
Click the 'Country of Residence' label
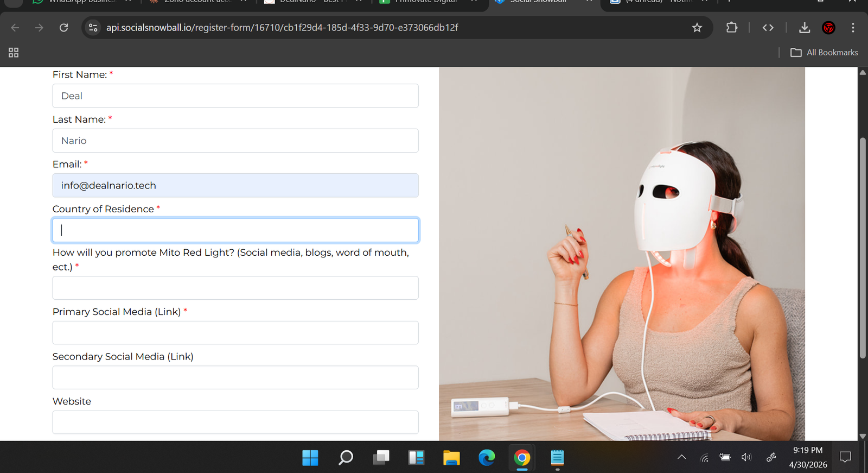[103, 209]
